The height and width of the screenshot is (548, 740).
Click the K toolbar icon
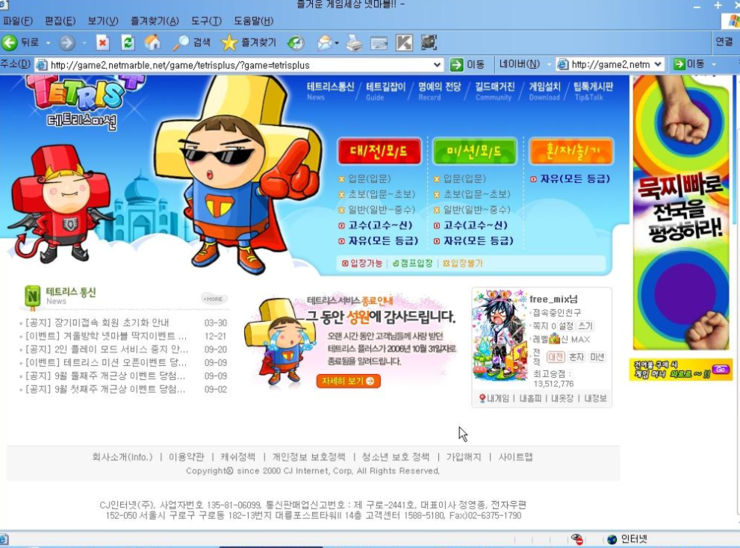[x=404, y=43]
